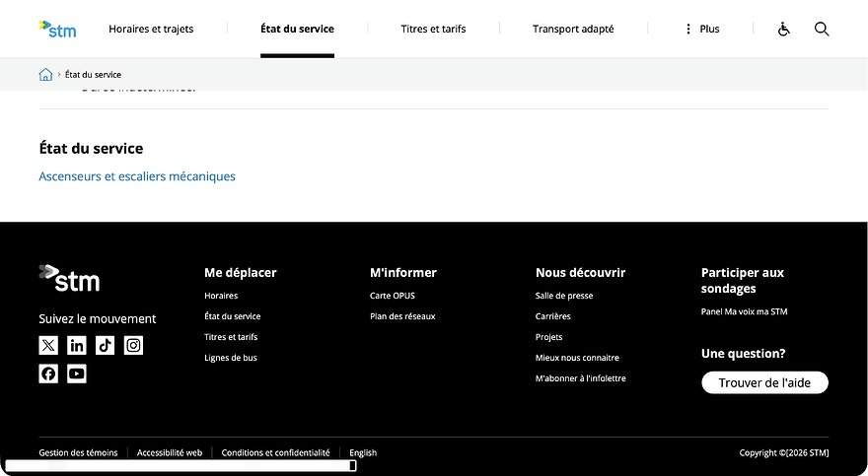The height and width of the screenshot is (476, 868).
Task: Go home via breadcrumb house icon
Action: pyautogui.click(x=45, y=74)
